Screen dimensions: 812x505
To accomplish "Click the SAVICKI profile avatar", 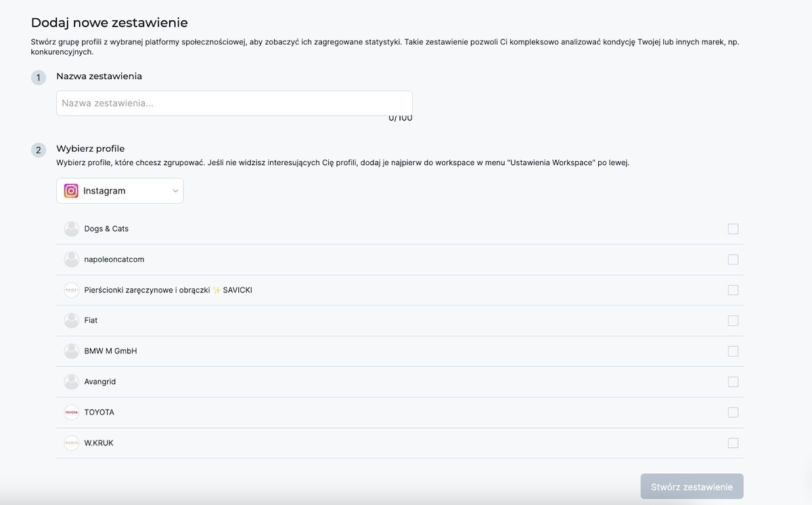I will click(72, 290).
